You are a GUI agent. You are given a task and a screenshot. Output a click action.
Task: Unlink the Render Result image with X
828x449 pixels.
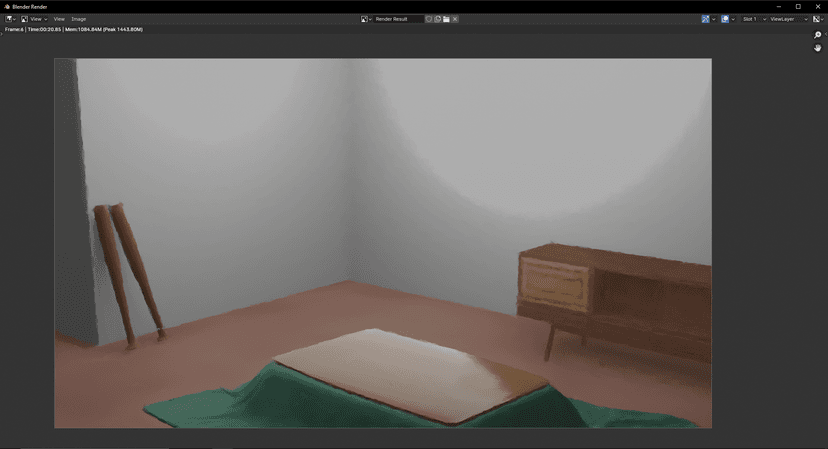(455, 19)
